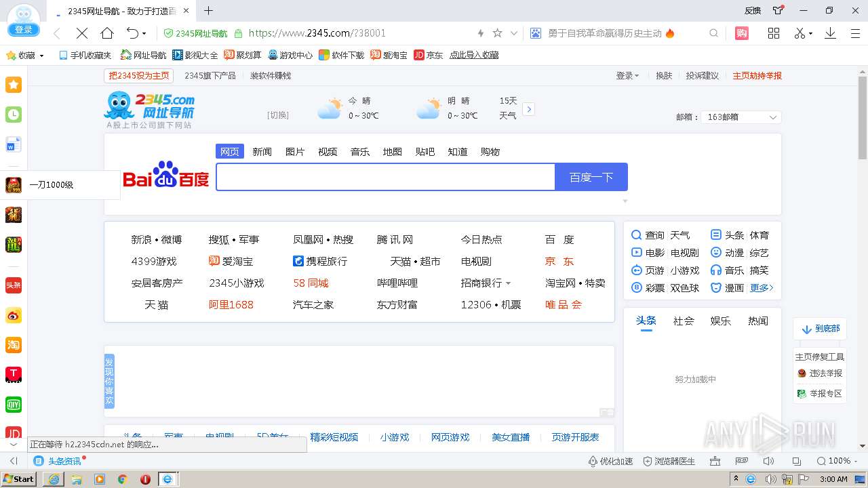Show next weather days arrow
The image size is (868, 488).
529,109
